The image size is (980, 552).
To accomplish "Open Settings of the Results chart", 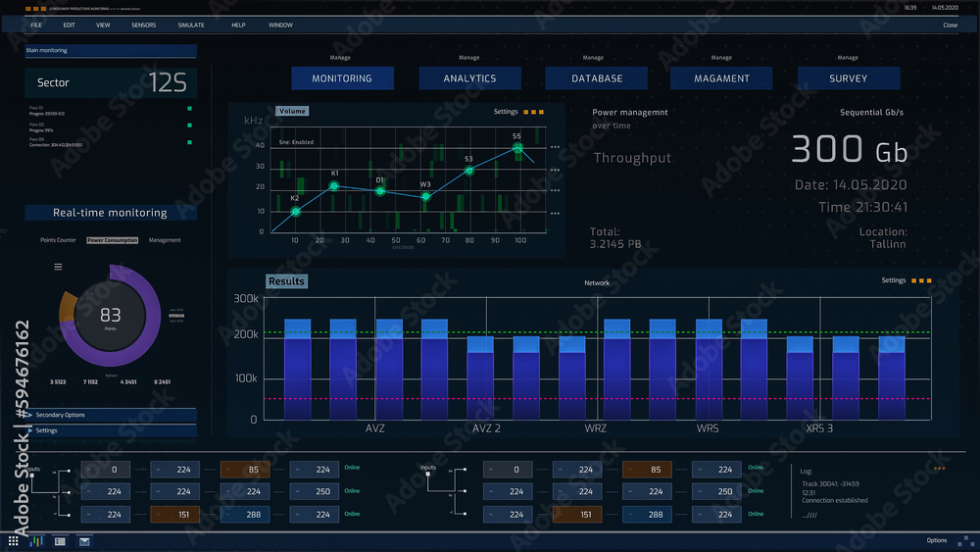I will coord(893,280).
